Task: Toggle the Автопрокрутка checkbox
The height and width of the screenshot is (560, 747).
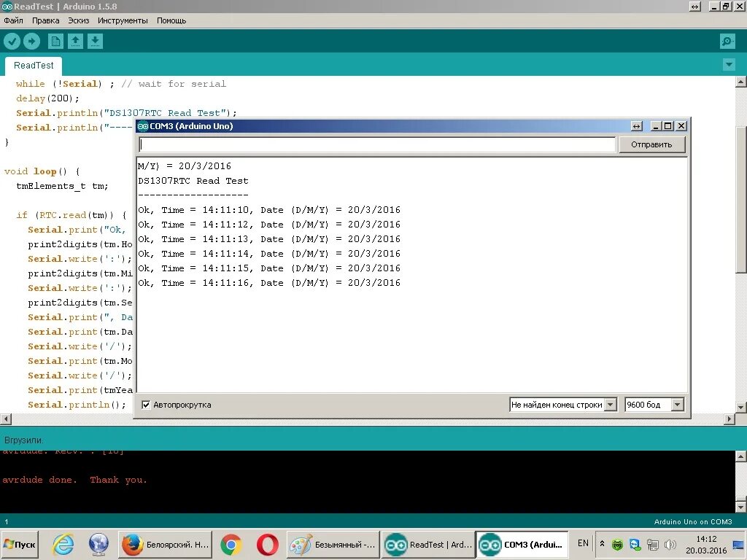Action: [x=146, y=405]
